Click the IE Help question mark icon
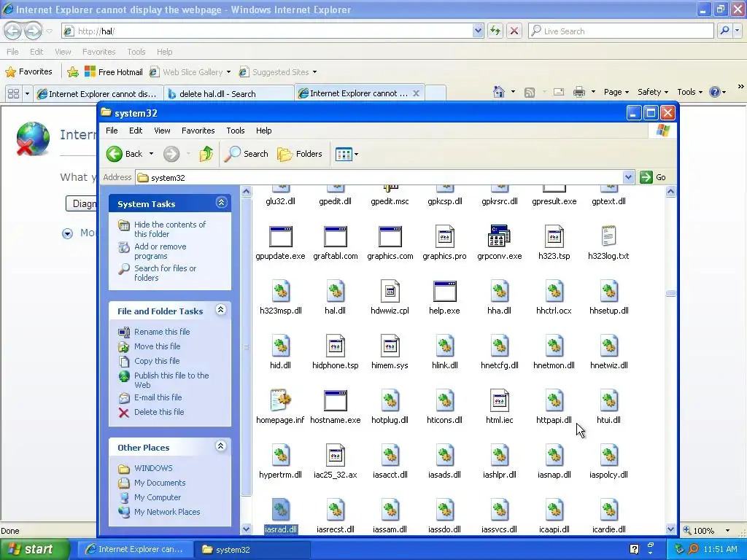 coord(715,92)
